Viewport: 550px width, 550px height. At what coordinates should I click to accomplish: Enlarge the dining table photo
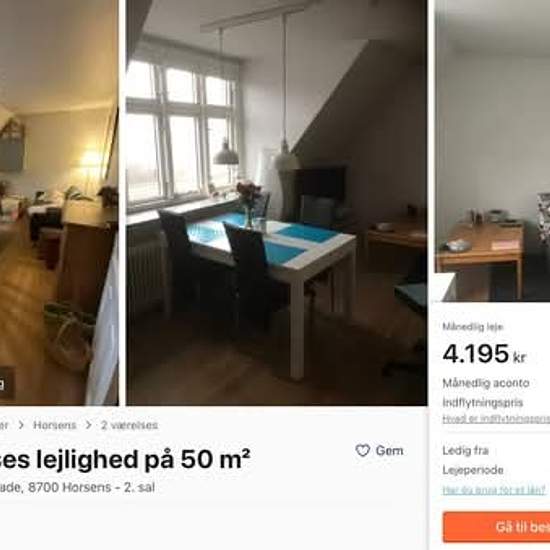(277, 203)
